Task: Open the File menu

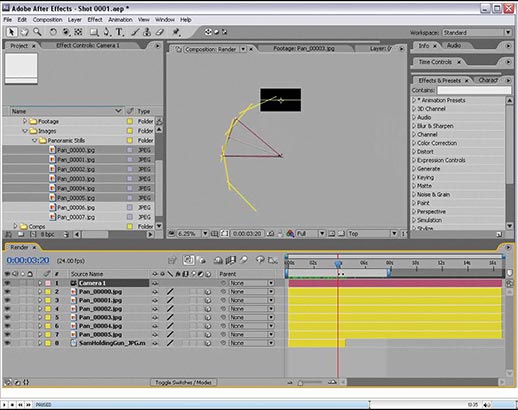Action: click(7, 20)
